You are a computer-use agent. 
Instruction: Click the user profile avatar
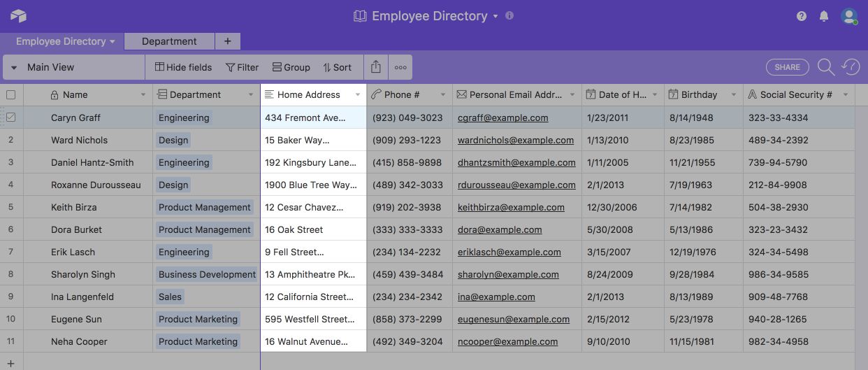(849, 16)
